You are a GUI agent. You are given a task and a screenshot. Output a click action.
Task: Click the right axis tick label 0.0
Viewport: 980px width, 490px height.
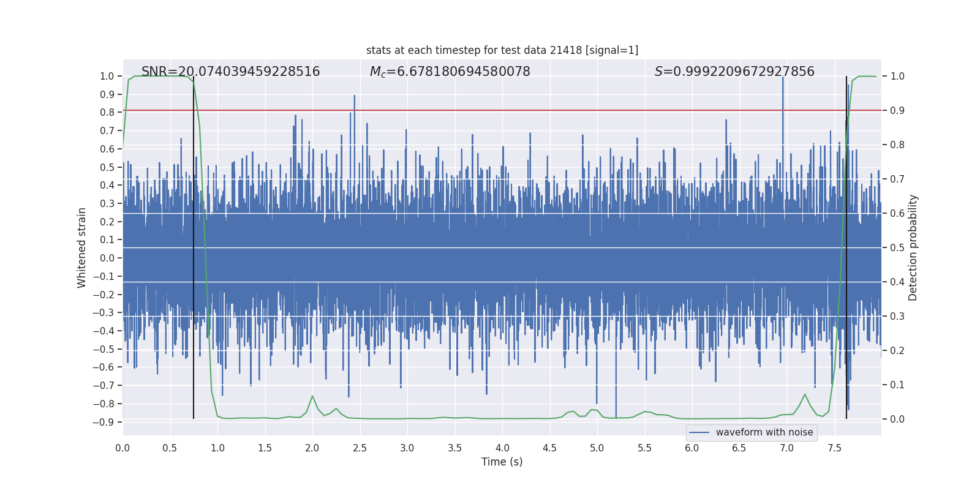coord(897,419)
